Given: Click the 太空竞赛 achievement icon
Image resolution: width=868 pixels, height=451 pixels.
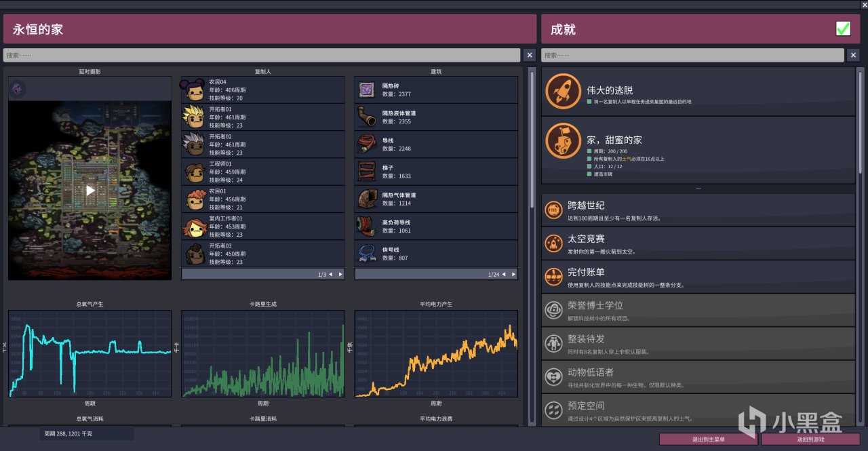Looking at the screenshot, I should click(x=554, y=243).
